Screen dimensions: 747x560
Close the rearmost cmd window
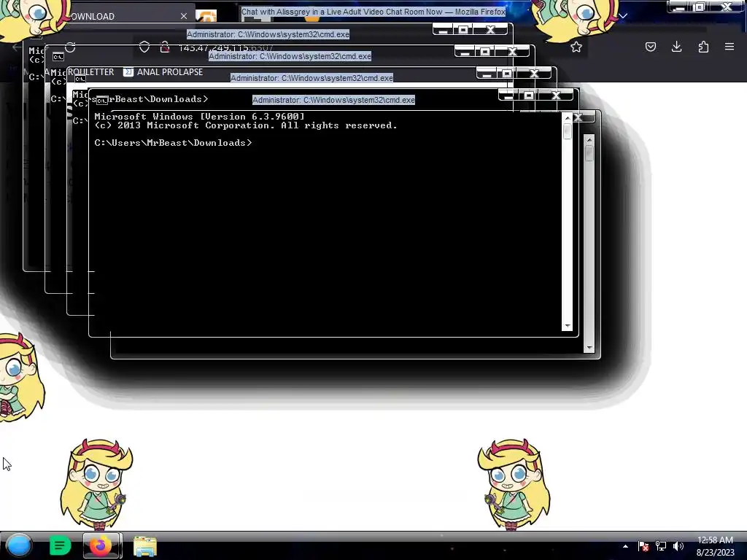490,29
